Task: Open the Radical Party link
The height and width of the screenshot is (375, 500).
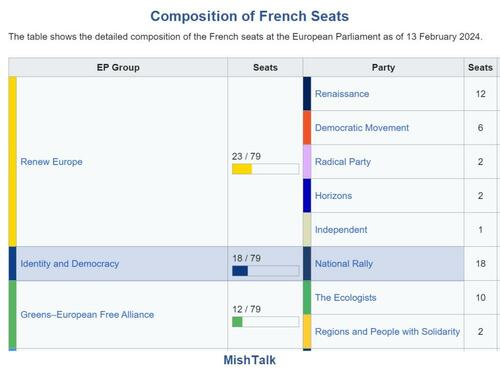Action: pyautogui.click(x=343, y=162)
